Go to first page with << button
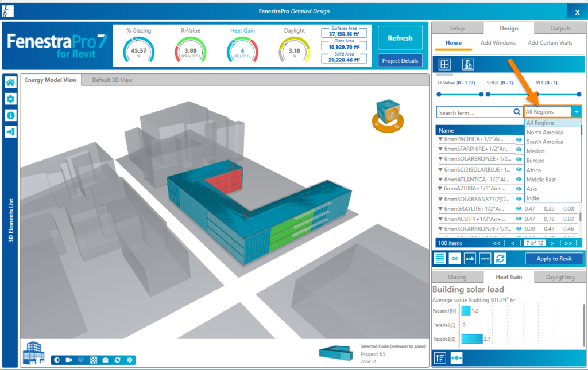The height and width of the screenshot is (370, 588). [x=497, y=243]
